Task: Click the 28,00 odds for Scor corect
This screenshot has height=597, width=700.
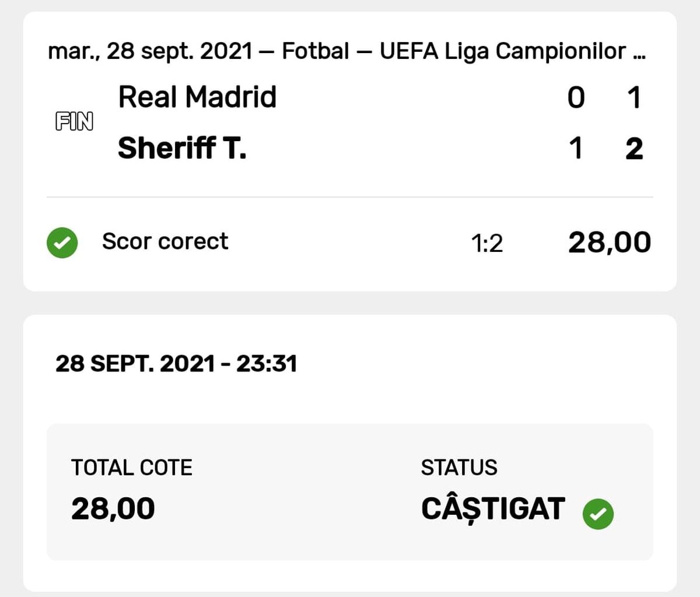Action: pyautogui.click(x=608, y=241)
